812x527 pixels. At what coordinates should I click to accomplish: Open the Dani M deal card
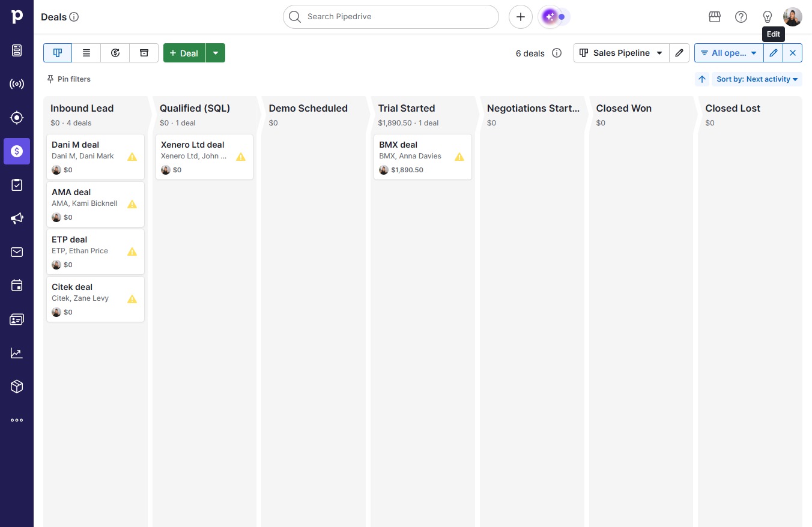95,157
